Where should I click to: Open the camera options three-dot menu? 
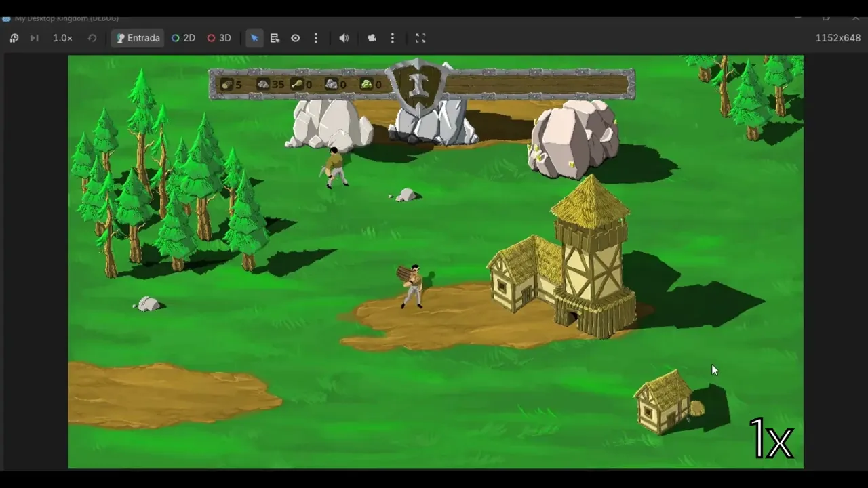pos(393,38)
